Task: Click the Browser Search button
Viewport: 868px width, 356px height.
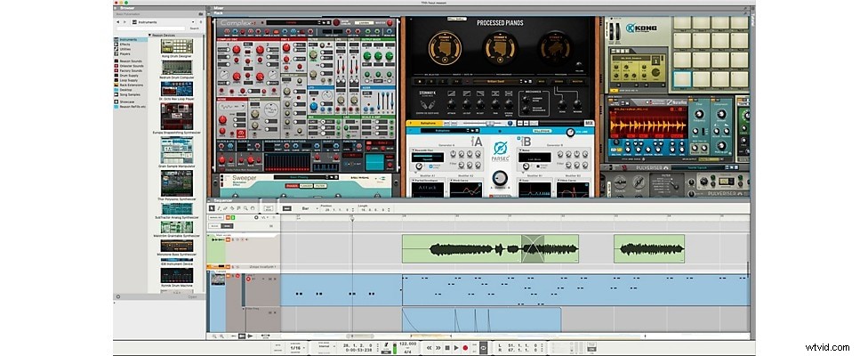Action: (x=194, y=28)
